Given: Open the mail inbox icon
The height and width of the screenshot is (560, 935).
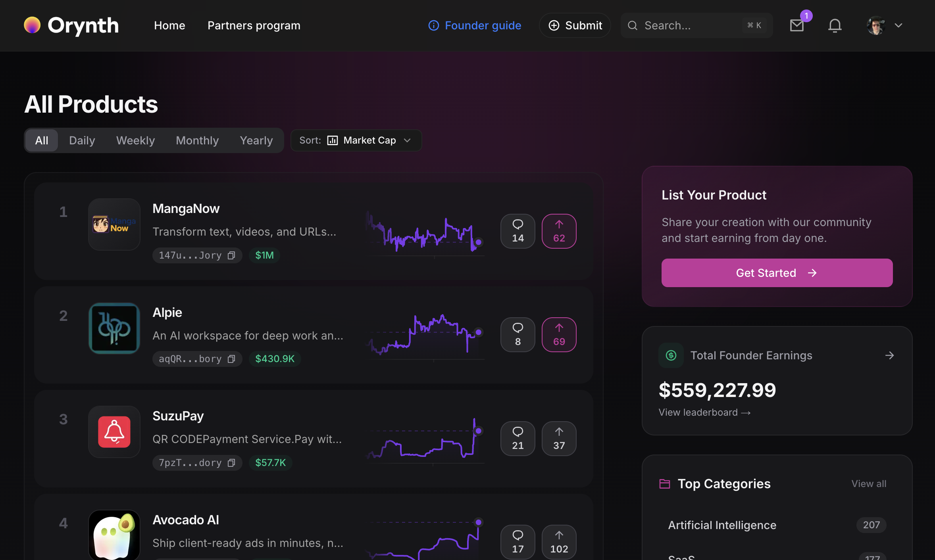Looking at the screenshot, I should pos(796,25).
